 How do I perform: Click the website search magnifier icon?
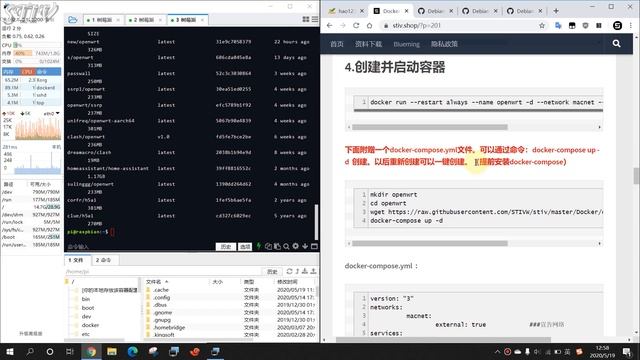pos(616,44)
